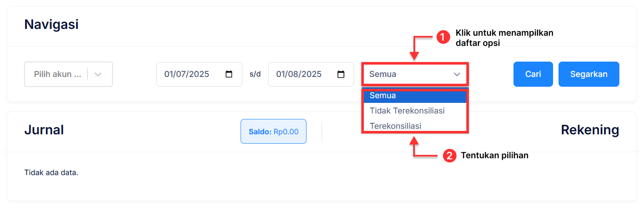
Task: Click the Tidak ada data message
Action: click(51, 173)
